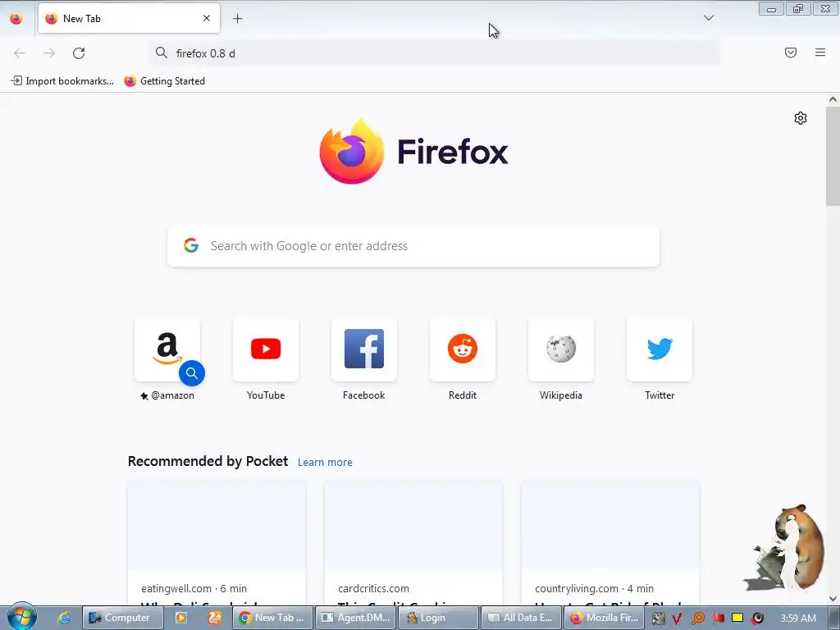Viewport: 840px width, 630px height.
Task: Click the yellow square tray icon
Action: [737, 618]
